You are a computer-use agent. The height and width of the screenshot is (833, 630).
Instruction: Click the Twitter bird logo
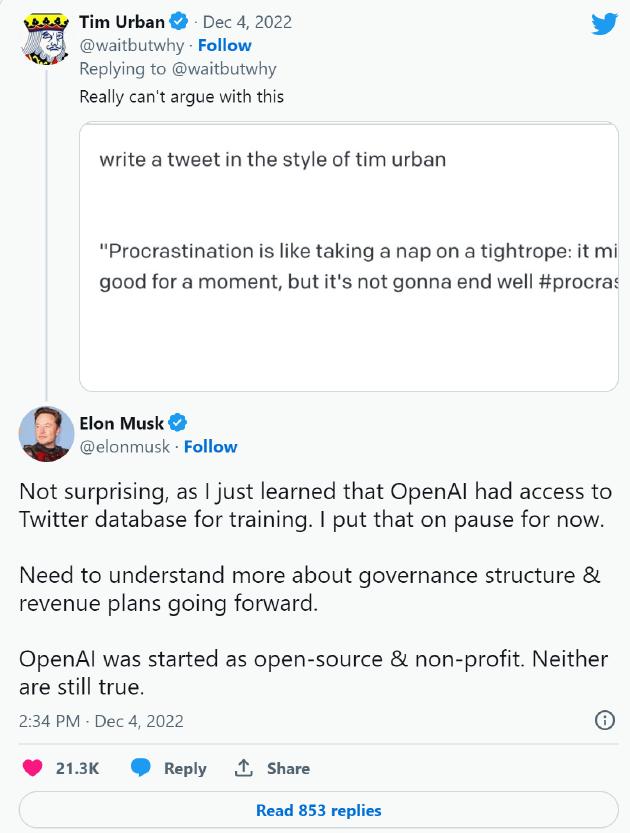tap(604, 23)
